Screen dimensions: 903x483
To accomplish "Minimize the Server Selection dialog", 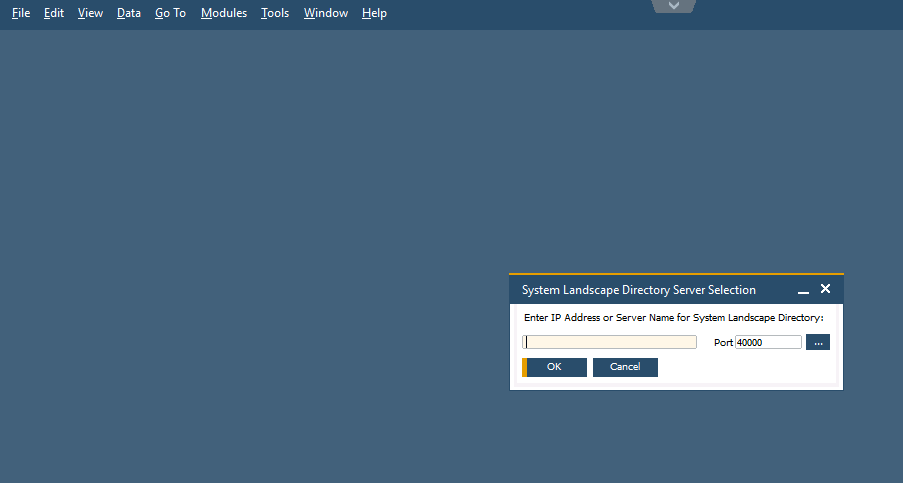I will tap(803, 290).
